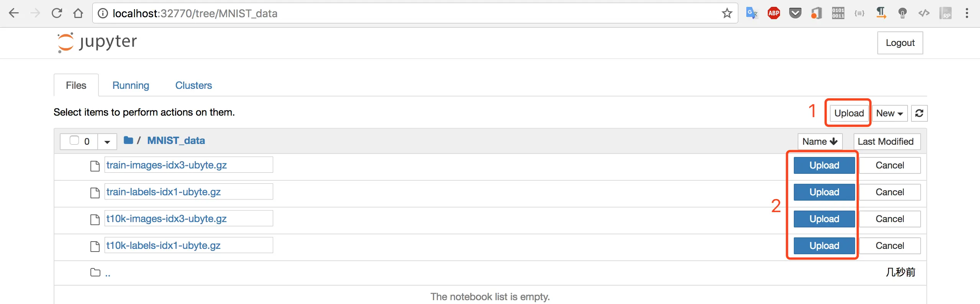This screenshot has width=980, height=304.
Task: Cancel the t10k-labels-idx1-ubyte.gz upload
Action: tap(890, 246)
